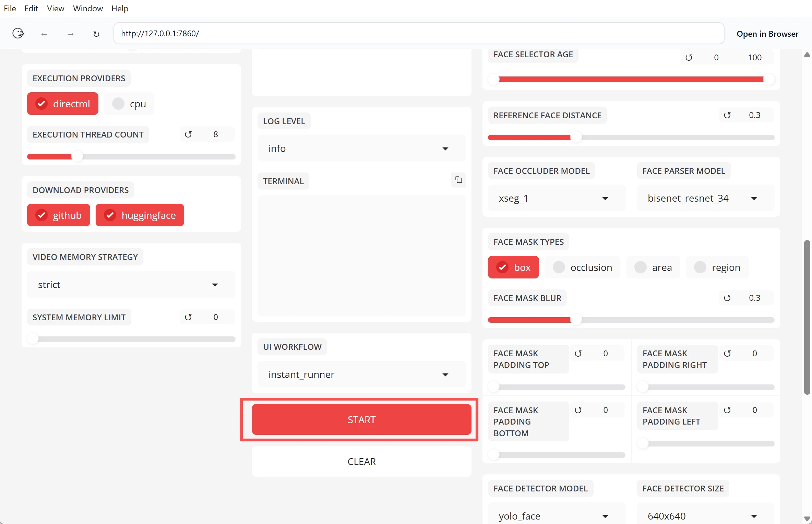Screen dimensions: 812x524
Task: Reset the Reference Face Distance value
Action: click(x=727, y=115)
